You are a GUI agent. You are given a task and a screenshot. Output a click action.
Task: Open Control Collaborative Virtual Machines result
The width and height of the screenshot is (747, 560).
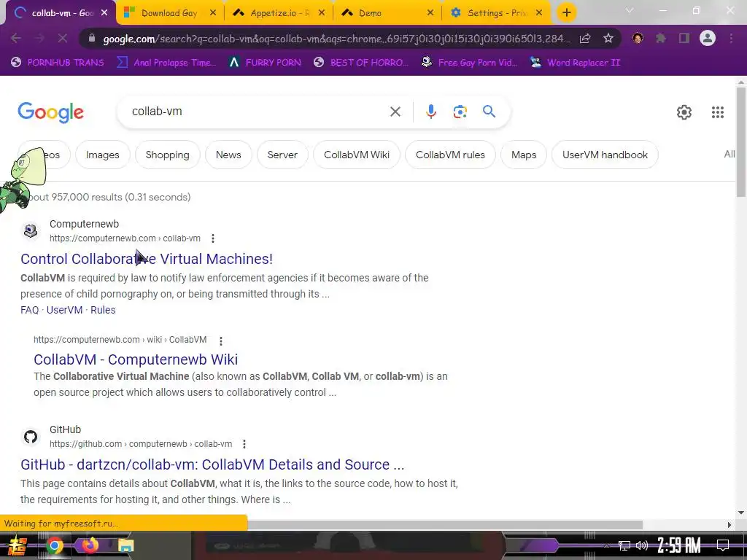pos(147,259)
